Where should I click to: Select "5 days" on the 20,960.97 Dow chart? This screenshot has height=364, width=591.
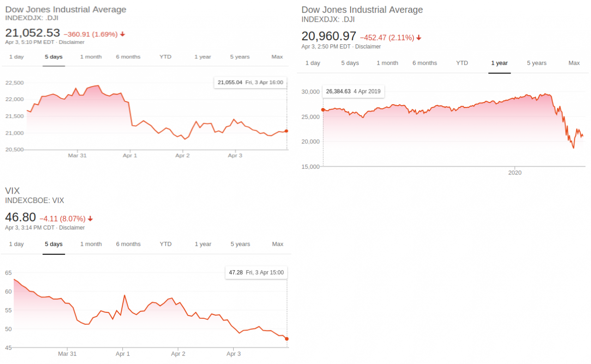coord(350,63)
